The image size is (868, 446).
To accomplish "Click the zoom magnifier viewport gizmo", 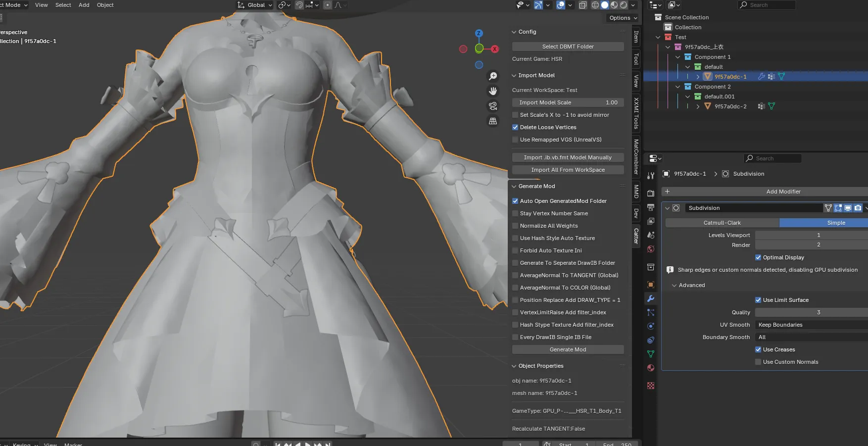I will [x=493, y=76].
